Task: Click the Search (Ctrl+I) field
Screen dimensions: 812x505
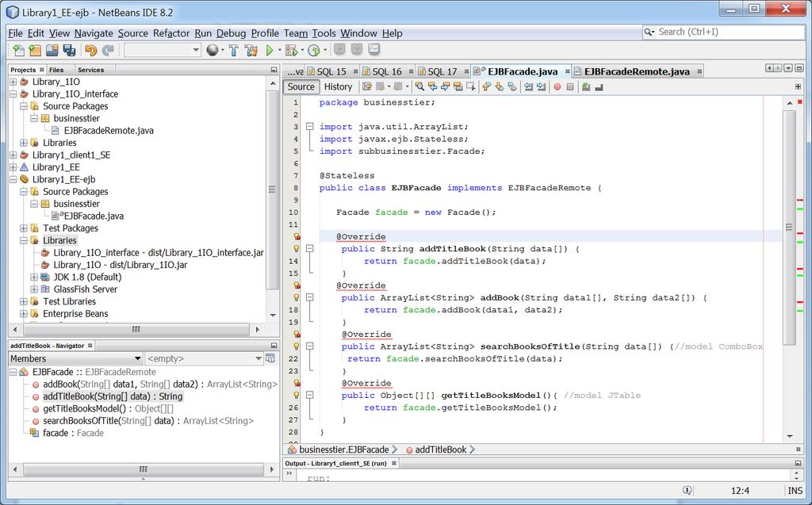Action: pos(724,33)
